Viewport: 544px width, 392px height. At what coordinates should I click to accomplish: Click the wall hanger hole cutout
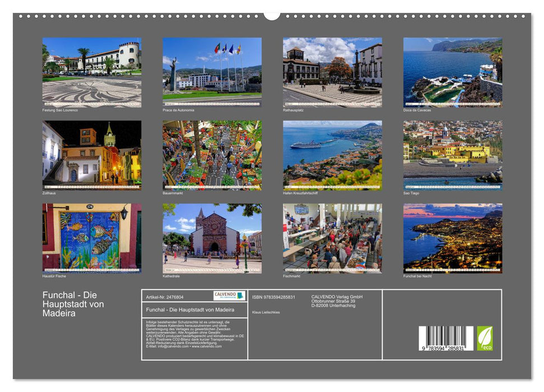pos(272,16)
